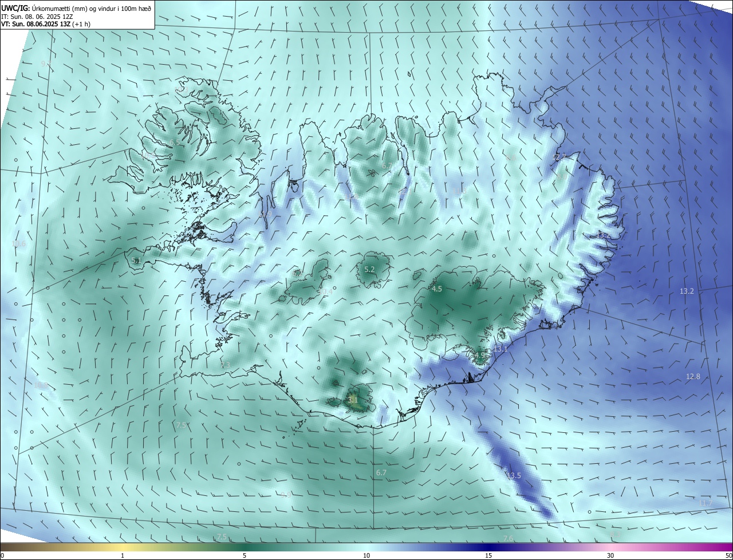Screen dimensions: 733x560
Task: Click the 12.7 value on the northeast coast
Action: pyautogui.click(x=559, y=157)
